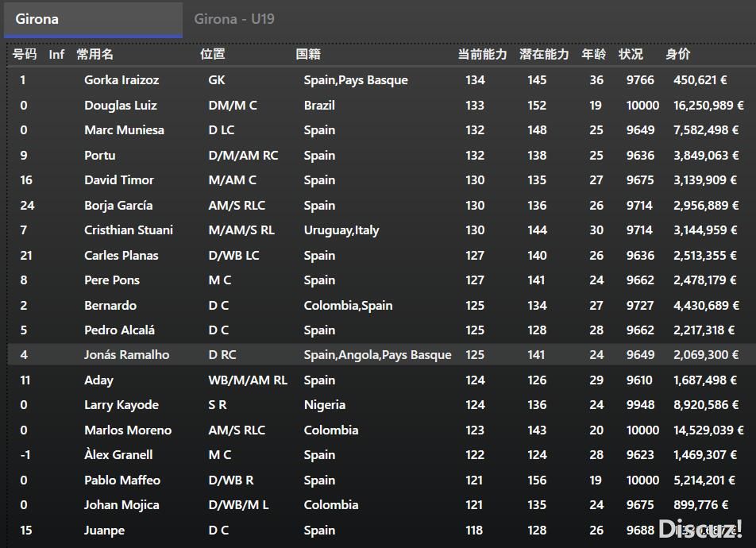Click GK position cell

coord(217,80)
